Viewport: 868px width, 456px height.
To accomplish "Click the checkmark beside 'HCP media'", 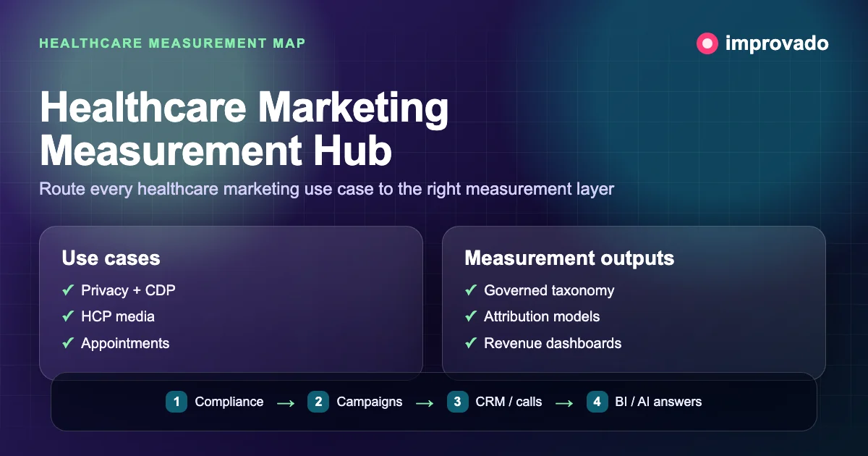I will pos(68,316).
